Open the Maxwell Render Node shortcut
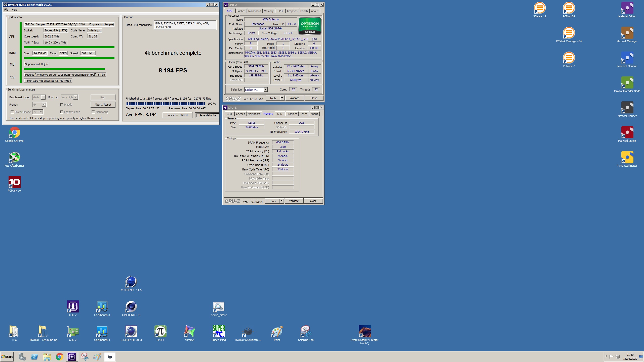Viewport: 644px width, 362px height. (627, 85)
